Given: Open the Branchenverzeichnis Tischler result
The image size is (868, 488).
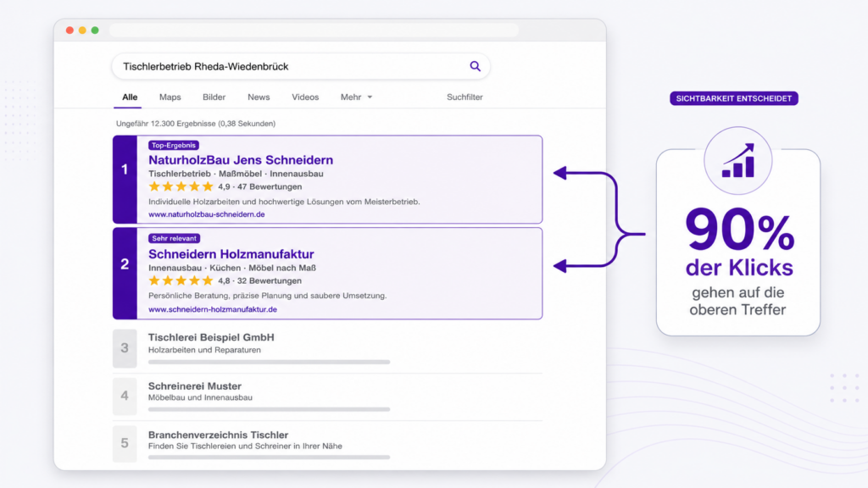Looking at the screenshot, I should click(218, 435).
